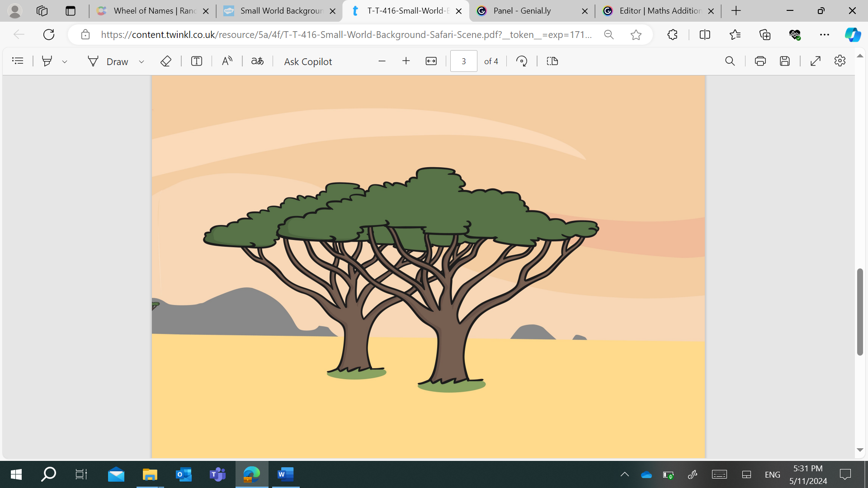
Task: Click the Ask Copilot button
Action: pos(308,61)
